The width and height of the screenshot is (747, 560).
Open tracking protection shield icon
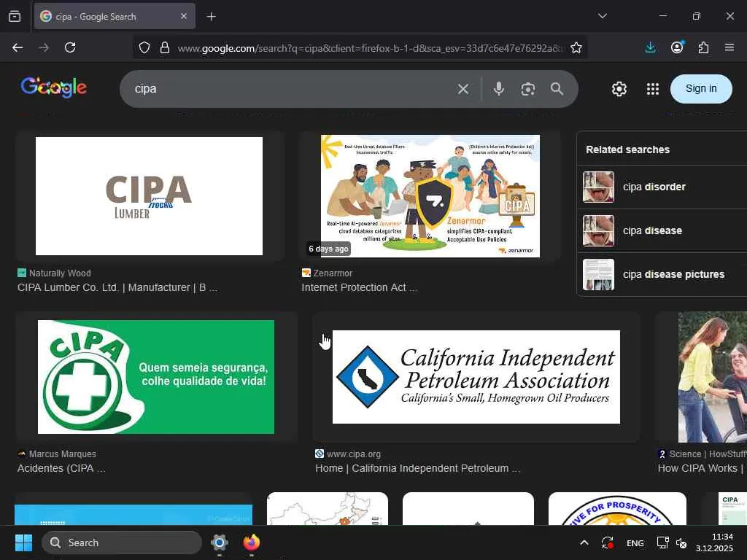[x=144, y=47]
